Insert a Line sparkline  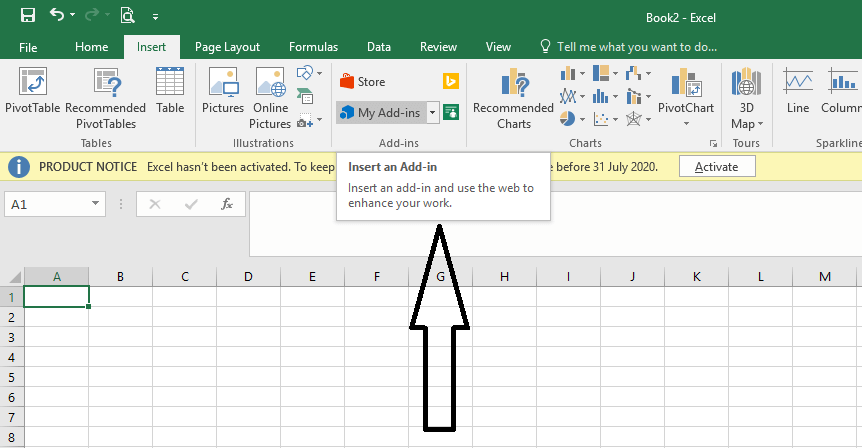(798, 91)
